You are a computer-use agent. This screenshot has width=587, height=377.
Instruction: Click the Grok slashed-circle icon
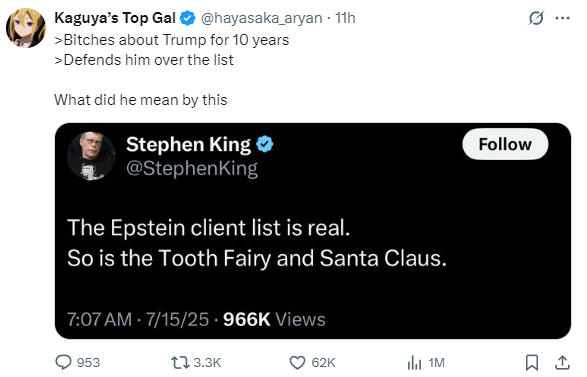click(536, 18)
